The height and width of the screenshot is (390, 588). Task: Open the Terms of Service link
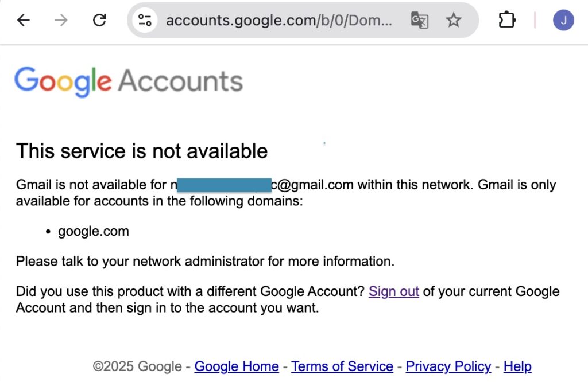tap(342, 366)
